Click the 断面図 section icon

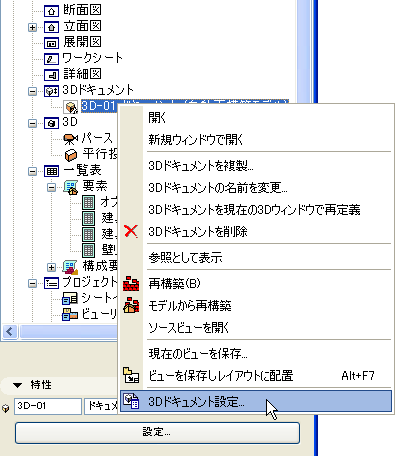51,11
